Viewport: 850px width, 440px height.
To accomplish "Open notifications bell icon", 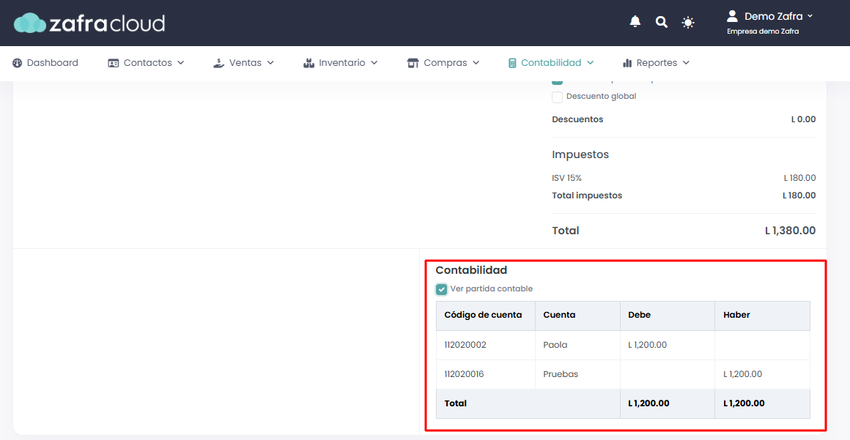I will [635, 22].
